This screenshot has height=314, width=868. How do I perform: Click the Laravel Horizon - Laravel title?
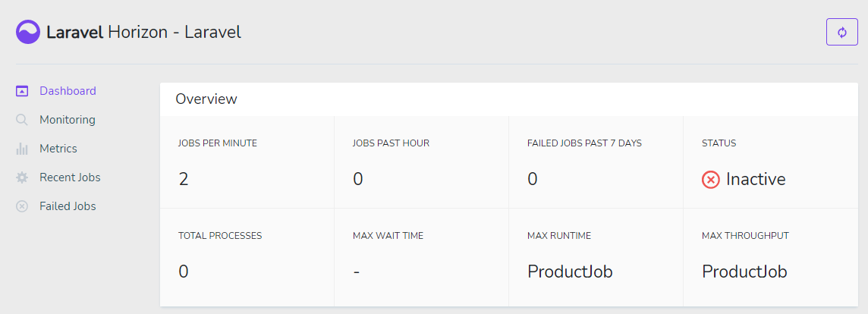coord(144,32)
